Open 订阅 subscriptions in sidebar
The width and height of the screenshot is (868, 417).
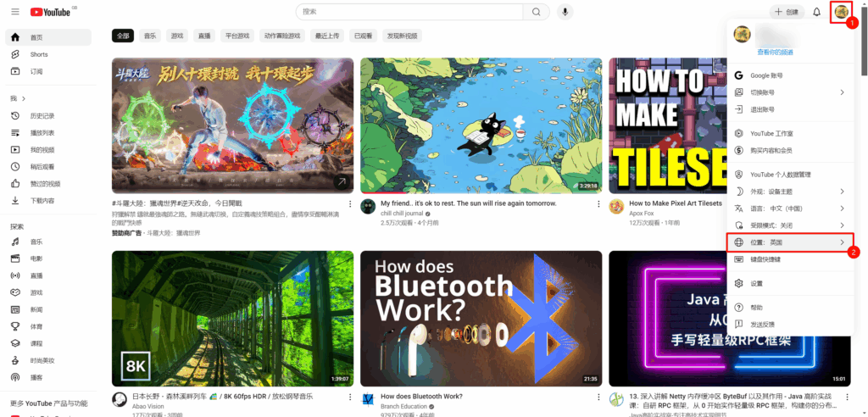48,71
